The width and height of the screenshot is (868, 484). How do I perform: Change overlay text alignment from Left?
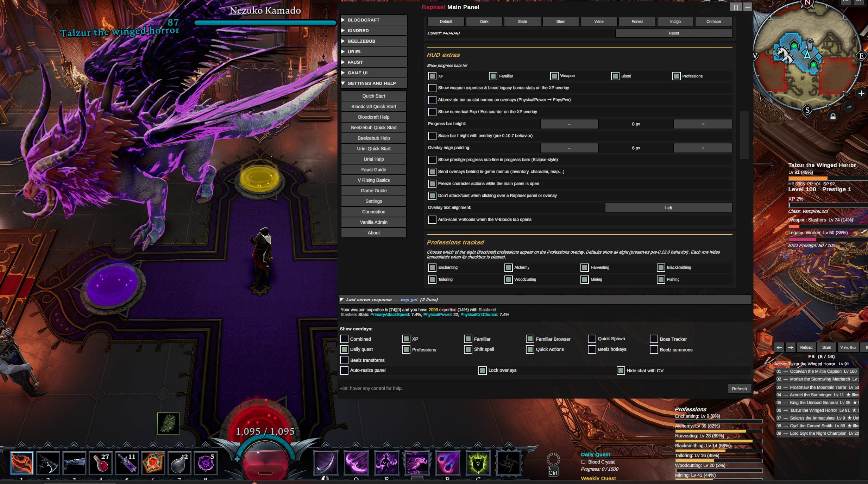coord(668,208)
